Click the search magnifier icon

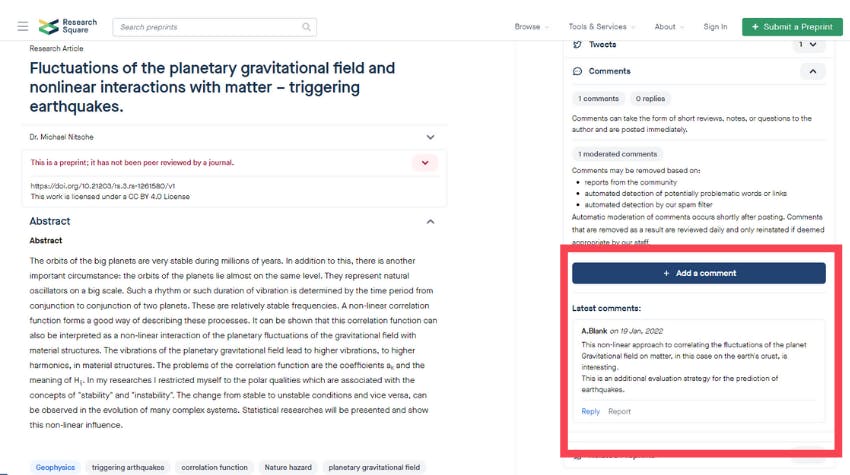tap(306, 27)
